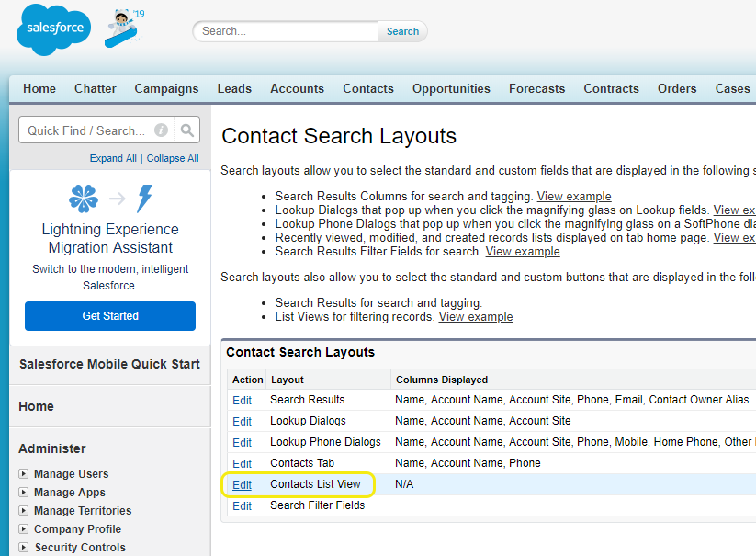Expand the Manage Apps section arrow
This screenshot has height=556, width=756.
click(23, 493)
